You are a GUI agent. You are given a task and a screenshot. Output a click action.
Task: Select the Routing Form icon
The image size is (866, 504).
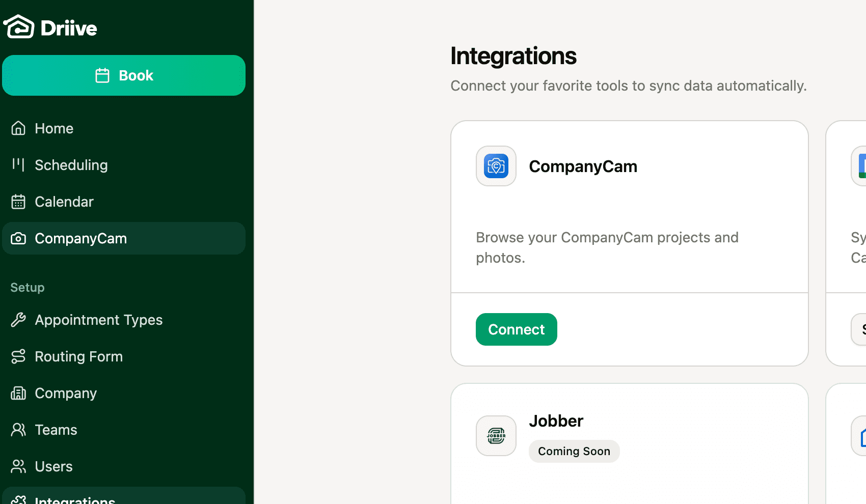tap(18, 356)
